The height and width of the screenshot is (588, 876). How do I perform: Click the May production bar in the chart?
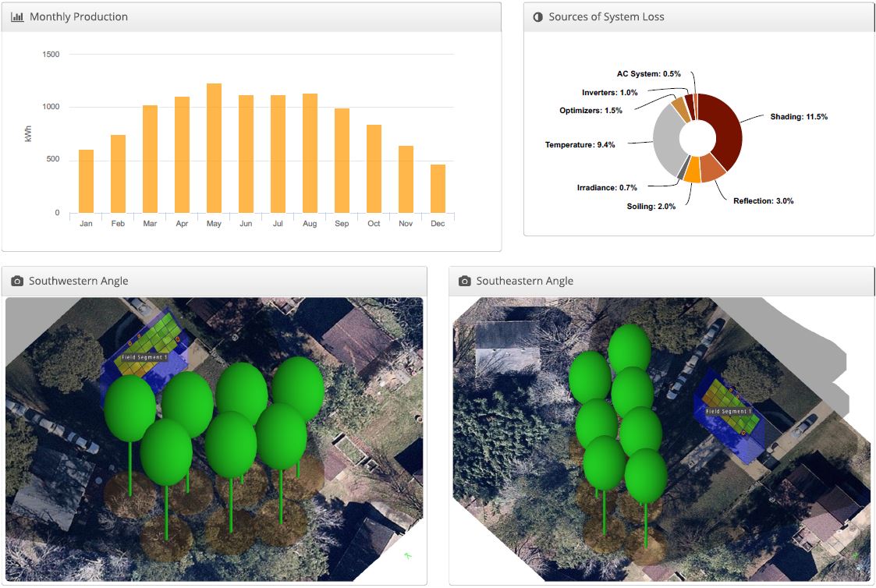point(214,148)
